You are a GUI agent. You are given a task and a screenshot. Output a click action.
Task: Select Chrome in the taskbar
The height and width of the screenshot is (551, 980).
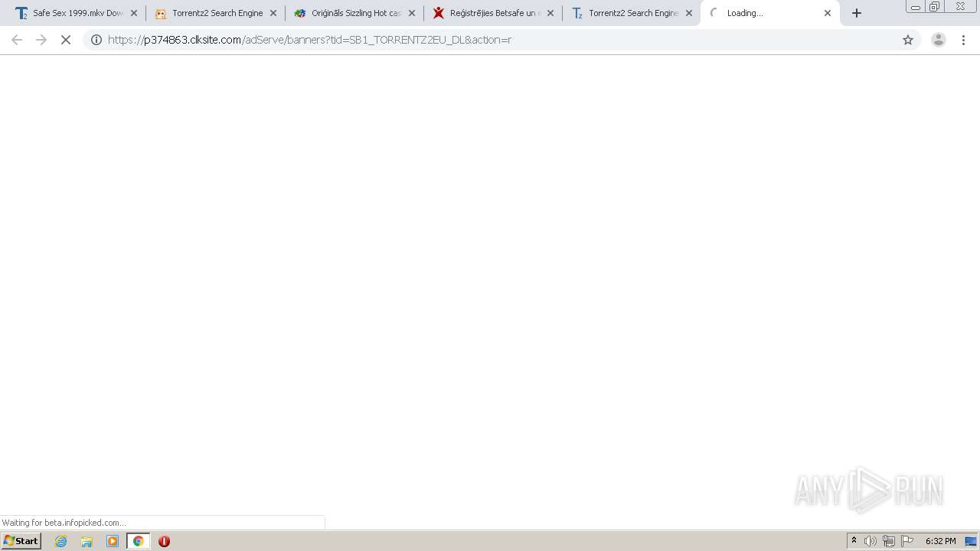pyautogui.click(x=138, y=541)
